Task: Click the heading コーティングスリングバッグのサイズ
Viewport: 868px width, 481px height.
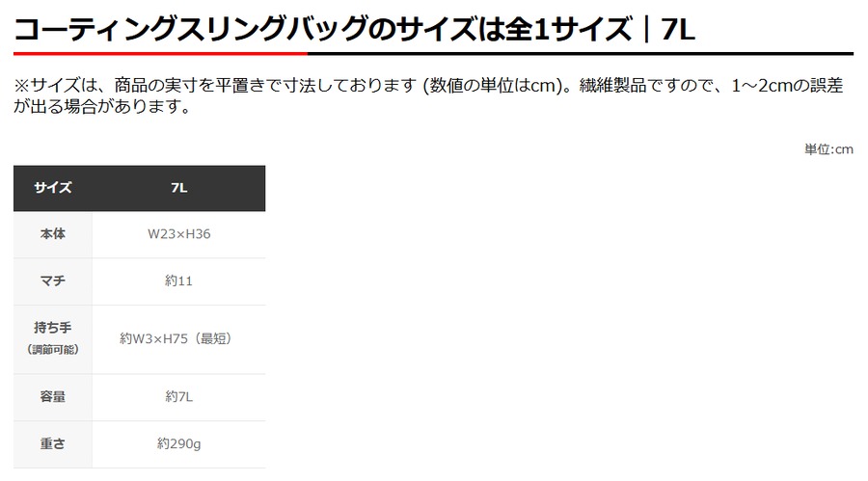Action: [245, 29]
